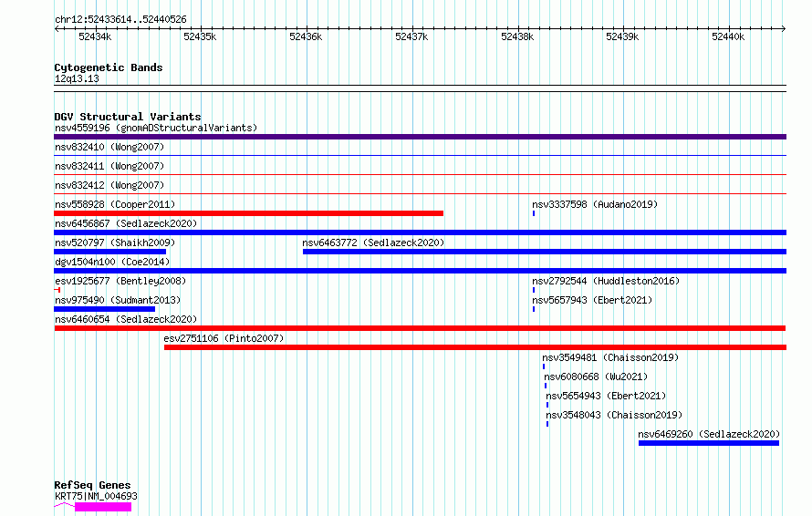Click the nsv520797 (Shaikh2009) label
The image size is (812, 516).
click(x=115, y=243)
